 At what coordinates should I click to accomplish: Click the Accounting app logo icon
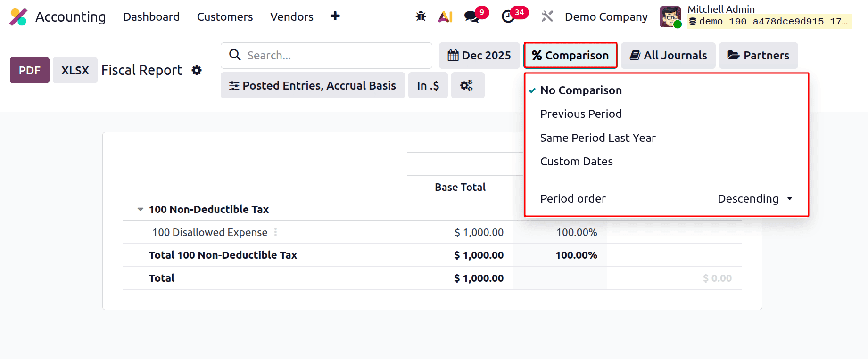coord(19,17)
